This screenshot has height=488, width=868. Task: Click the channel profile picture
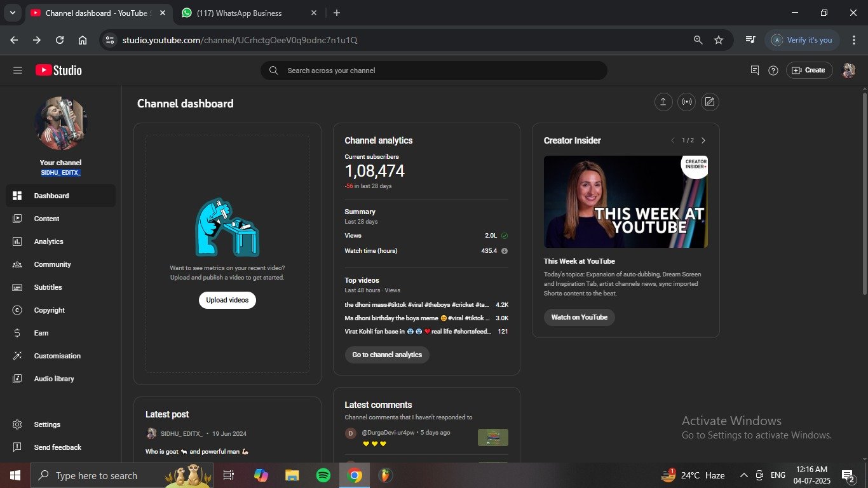click(60, 123)
